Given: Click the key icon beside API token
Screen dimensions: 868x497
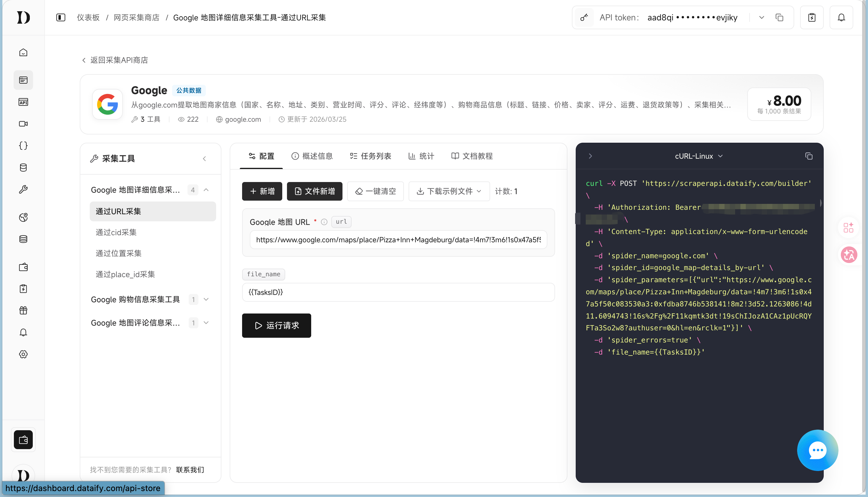Looking at the screenshot, I should [584, 17].
